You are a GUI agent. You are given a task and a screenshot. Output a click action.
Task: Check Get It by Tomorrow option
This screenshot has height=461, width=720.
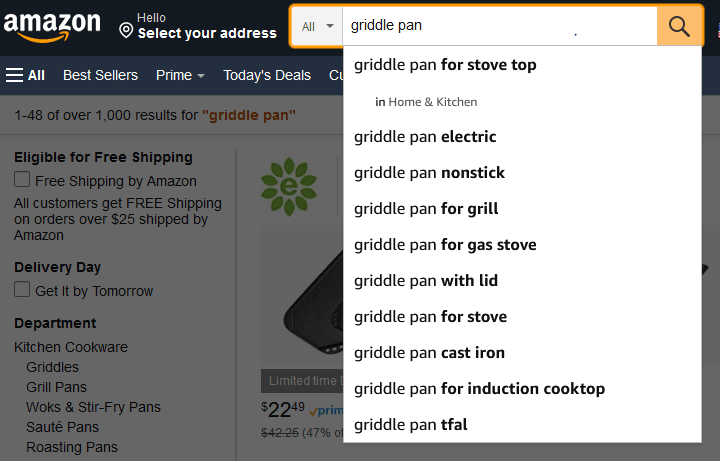[22, 289]
